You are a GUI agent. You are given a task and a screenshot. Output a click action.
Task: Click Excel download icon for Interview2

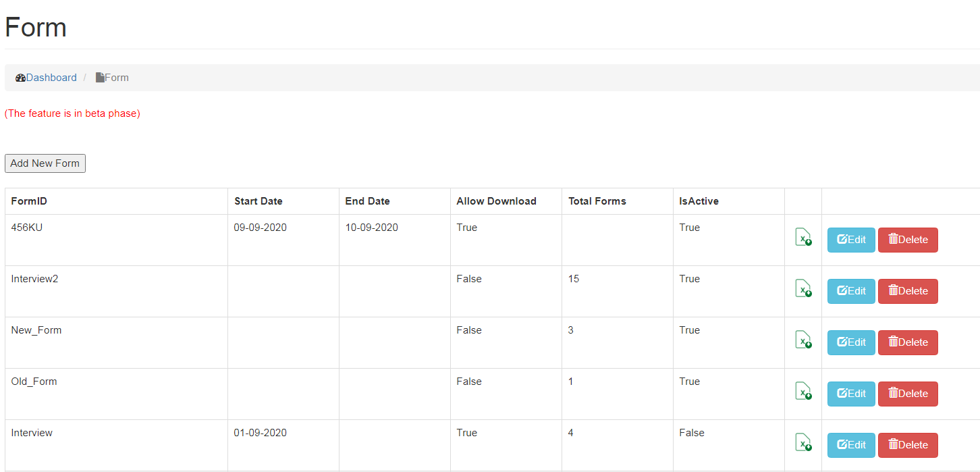click(x=803, y=289)
